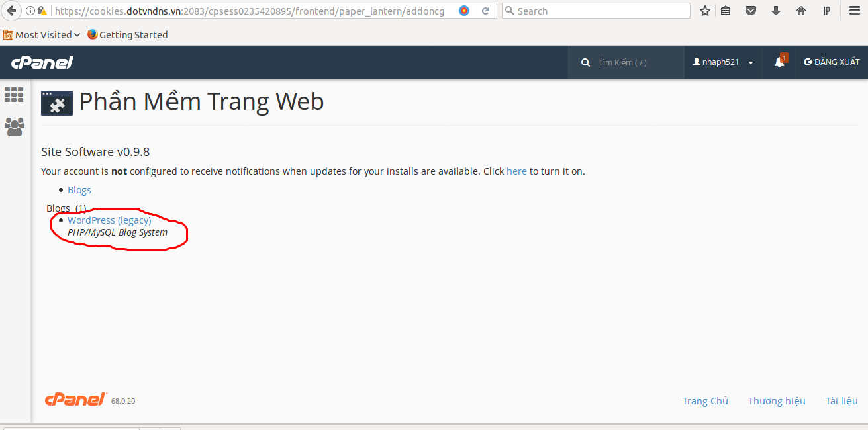Open the Blogs category link
Screen dimensions: 868x430
[x=79, y=190]
